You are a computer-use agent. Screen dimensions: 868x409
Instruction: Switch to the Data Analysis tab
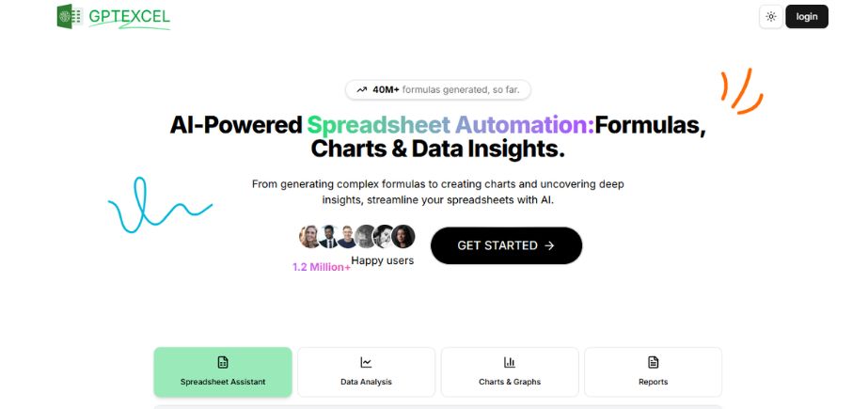366,371
